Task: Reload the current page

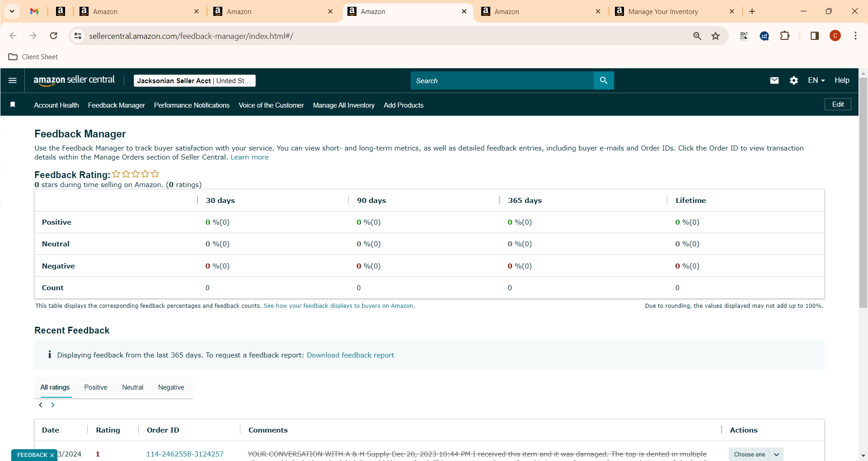Action: click(x=53, y=36)
